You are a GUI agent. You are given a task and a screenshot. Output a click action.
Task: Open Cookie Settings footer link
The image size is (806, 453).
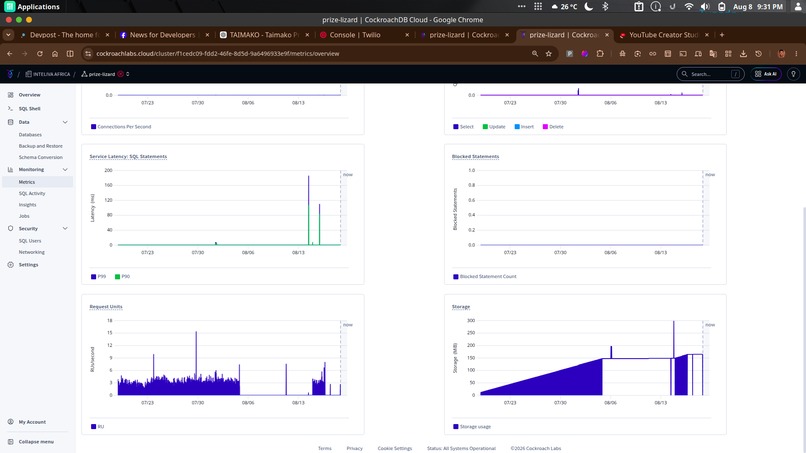[x=395, y=448]
